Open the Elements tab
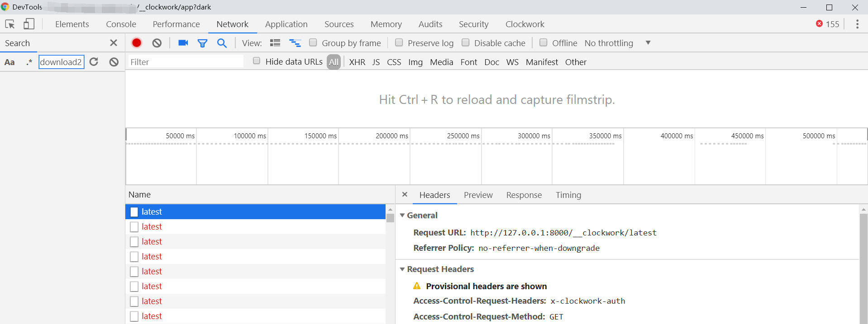 pos(72,24)
